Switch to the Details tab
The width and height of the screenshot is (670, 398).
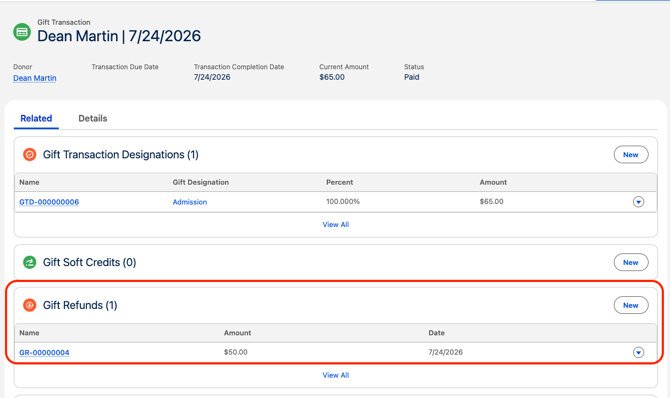(x=93, y=118)
